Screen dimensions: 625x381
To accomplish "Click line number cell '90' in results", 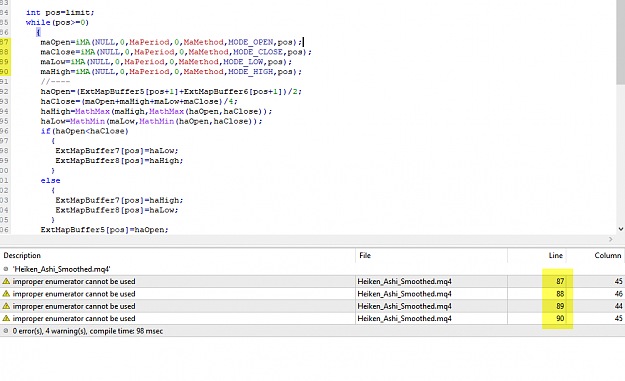I will pos(560,318).
